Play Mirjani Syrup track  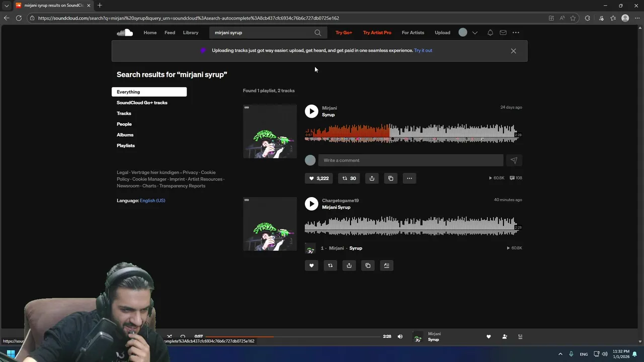[x=311, y=111]
